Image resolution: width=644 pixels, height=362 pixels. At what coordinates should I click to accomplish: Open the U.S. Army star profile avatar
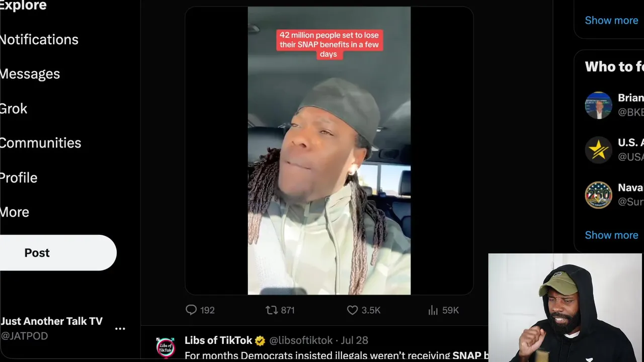pos(598,150)
